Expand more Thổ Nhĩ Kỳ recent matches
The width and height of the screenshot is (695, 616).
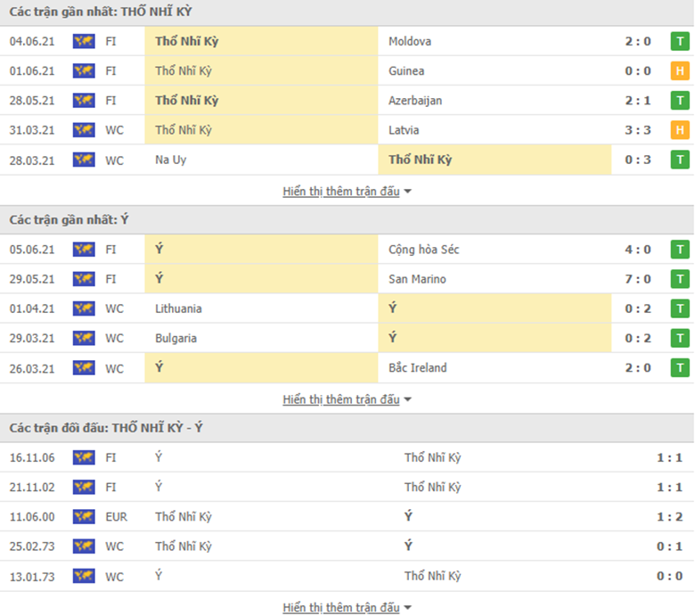coord(347,191)
